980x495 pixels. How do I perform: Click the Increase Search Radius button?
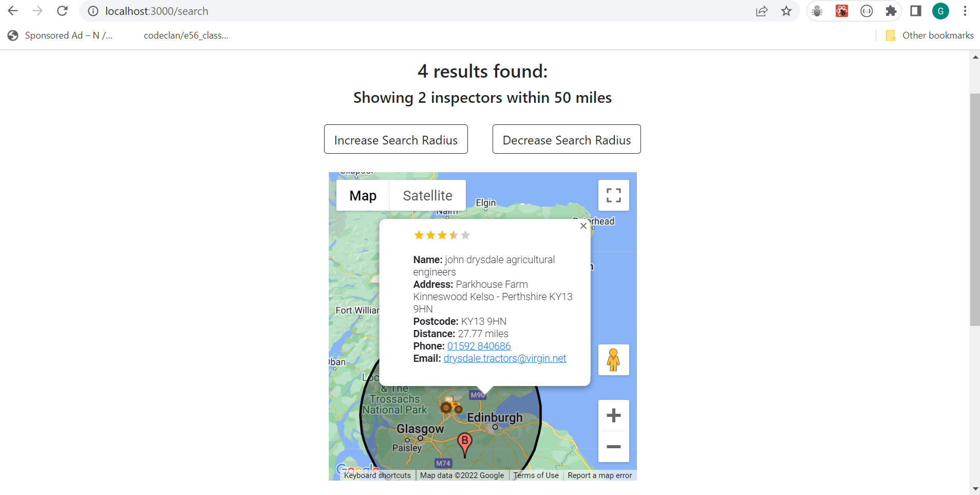[395, 139]
